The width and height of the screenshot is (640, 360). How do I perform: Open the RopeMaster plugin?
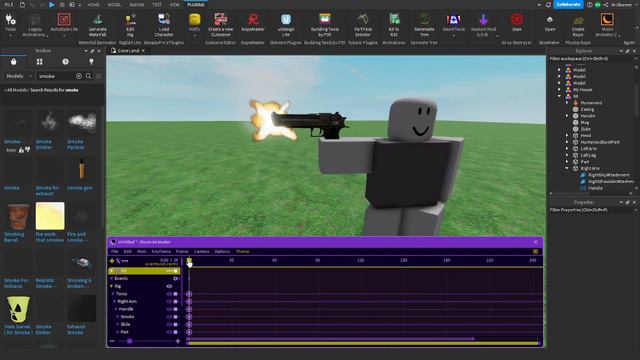(x=253, y=23)
